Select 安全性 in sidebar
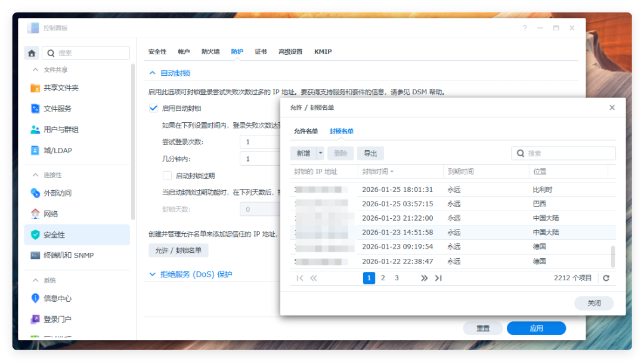This screenshot has width=644, height=362. point(77,235)
